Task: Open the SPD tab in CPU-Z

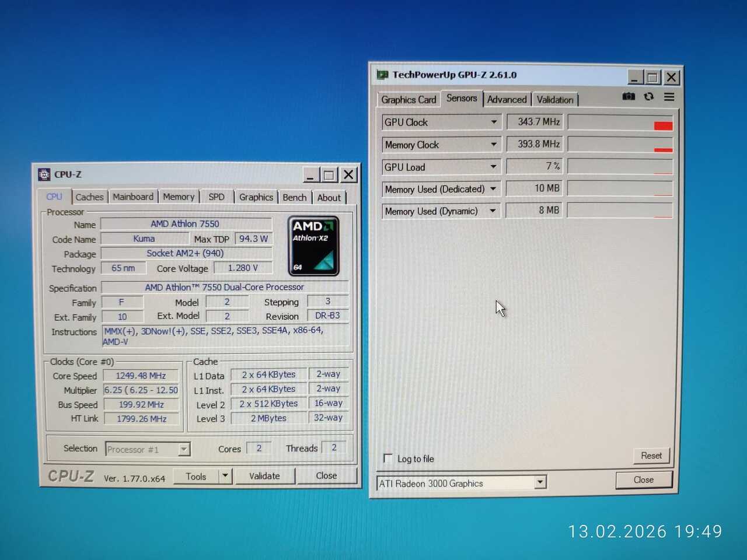Action: coord(217,197)
